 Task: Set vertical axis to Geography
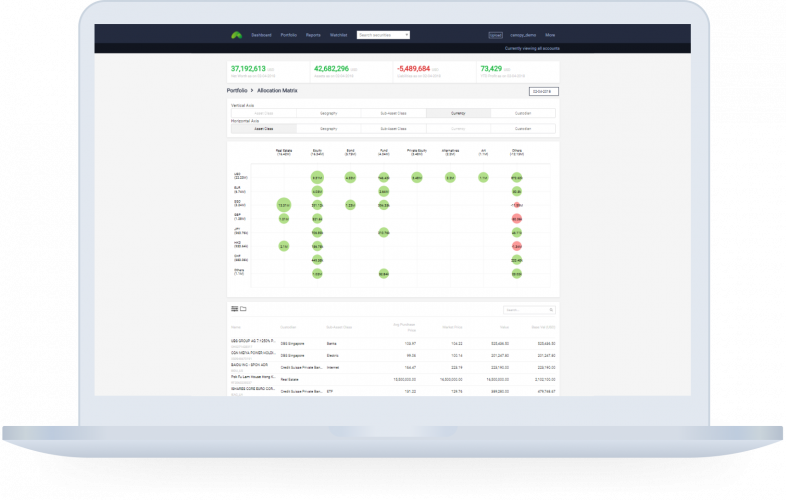point(329,113)
